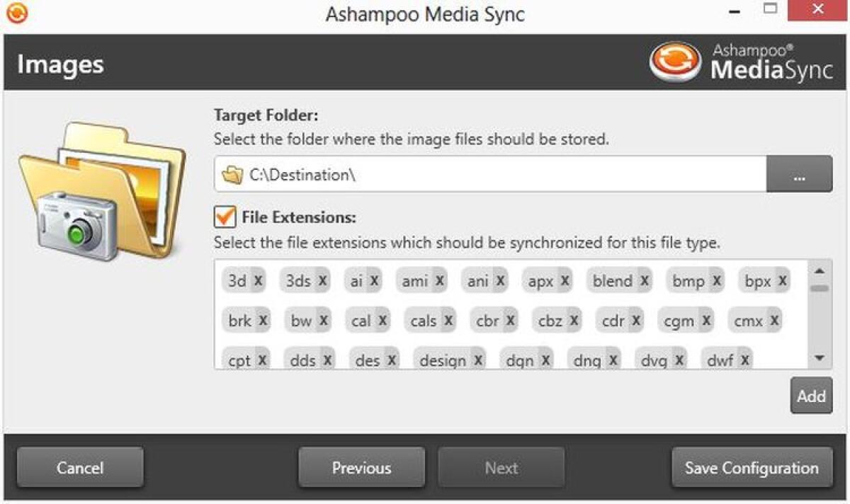Delete the dng file extension

pos(613,359)
